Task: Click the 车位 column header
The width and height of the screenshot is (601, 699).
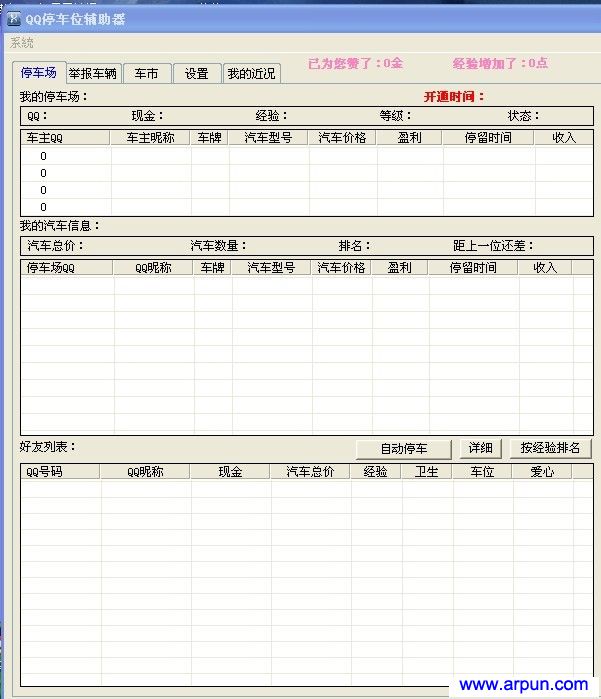Action: tap(482, 472)
